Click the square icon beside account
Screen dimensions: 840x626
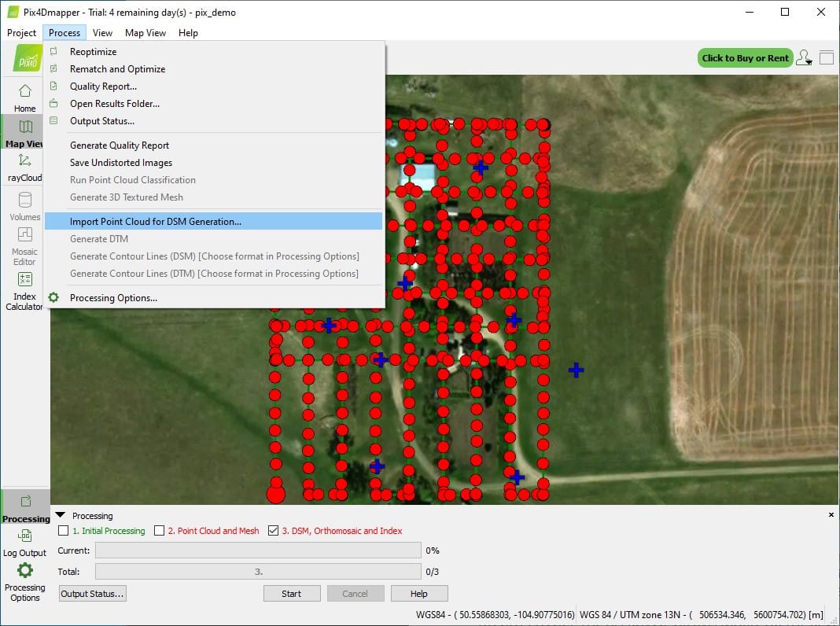(827, 58)
